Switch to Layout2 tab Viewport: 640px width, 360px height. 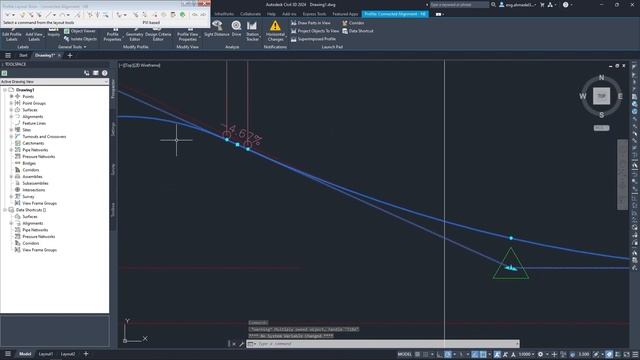[x=68, y=354]
